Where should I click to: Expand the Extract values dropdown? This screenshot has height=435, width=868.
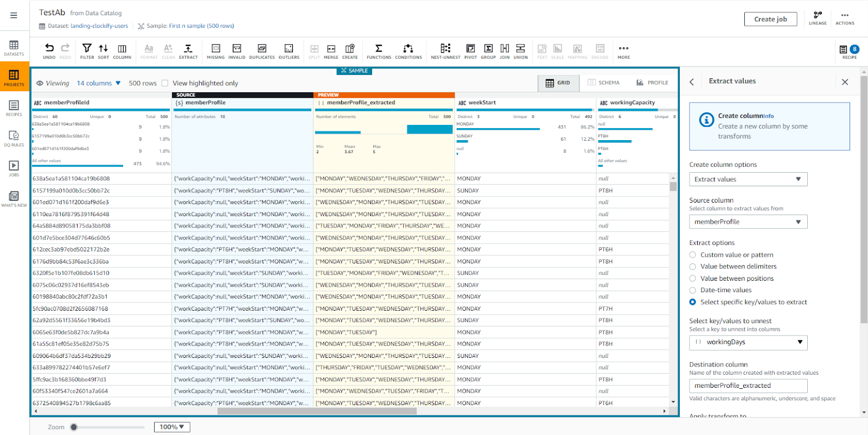point(748,179)
